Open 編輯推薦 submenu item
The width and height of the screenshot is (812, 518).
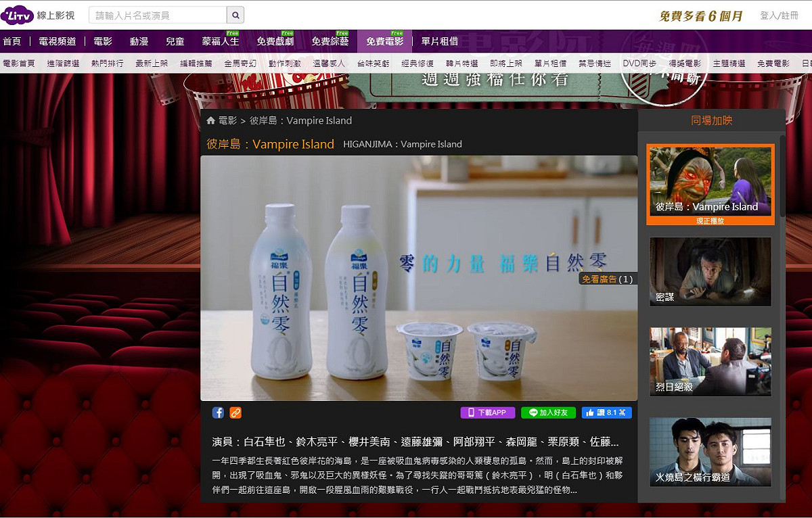(196, 64)
